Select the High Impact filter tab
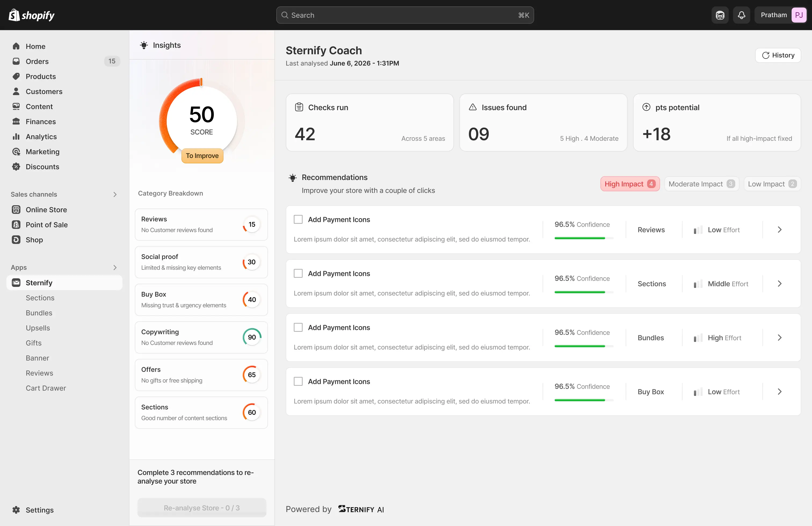This screenshot has width=812, height=526. tap(630, 184)
